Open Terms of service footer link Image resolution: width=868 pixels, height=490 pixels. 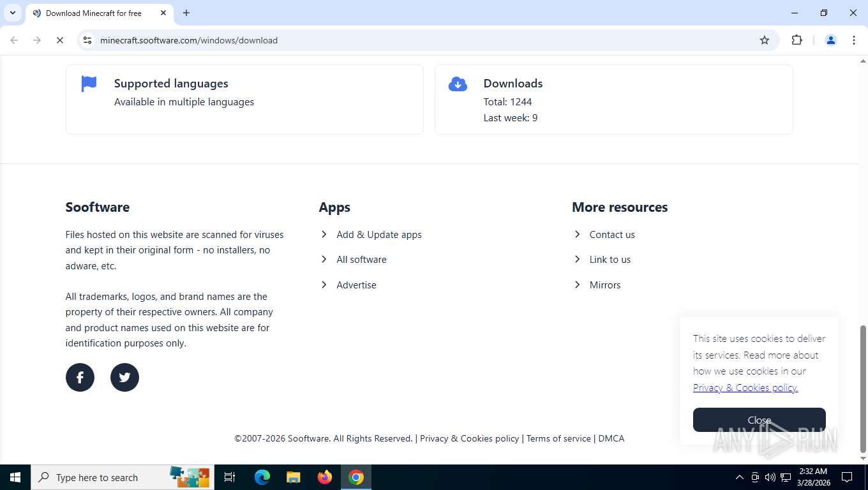558,438
